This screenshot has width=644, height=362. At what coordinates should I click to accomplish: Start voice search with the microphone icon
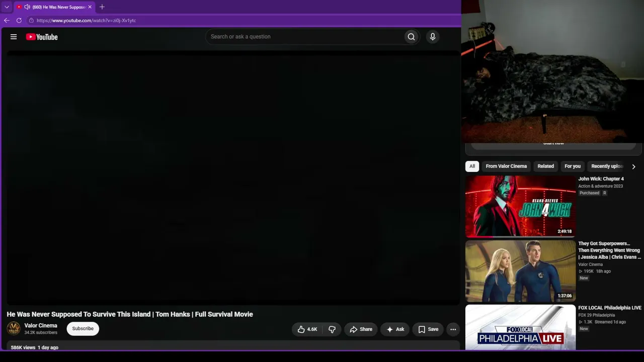coord(432,37)
